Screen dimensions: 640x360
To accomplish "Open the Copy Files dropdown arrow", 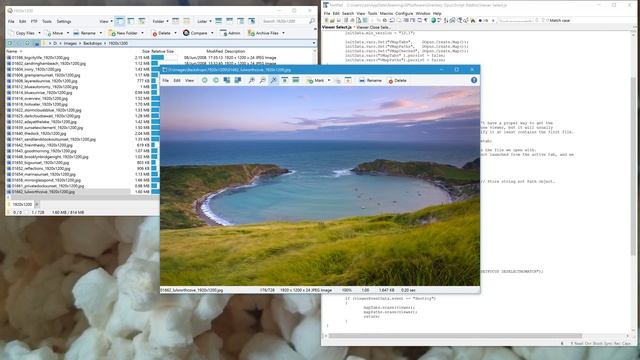I will point(39,33).
